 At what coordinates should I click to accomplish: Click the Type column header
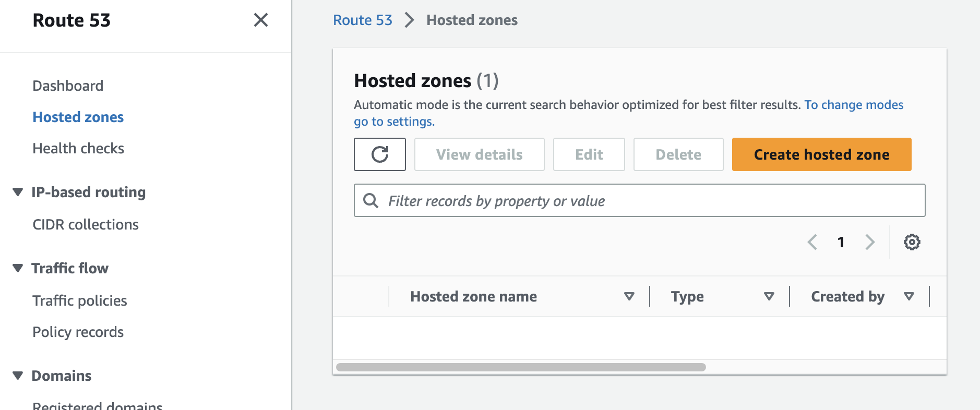click(x=687, y=296)
